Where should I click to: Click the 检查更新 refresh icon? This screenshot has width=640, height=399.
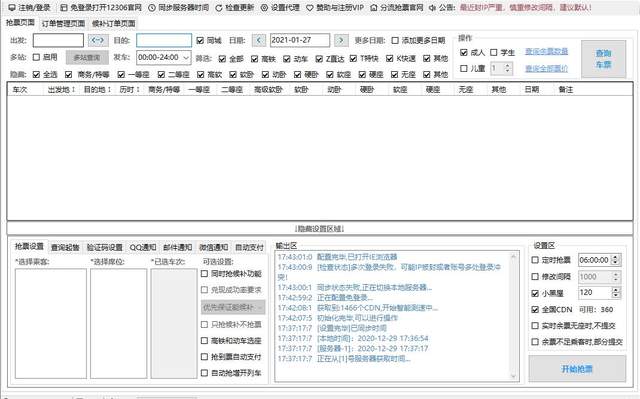point(219,8)
